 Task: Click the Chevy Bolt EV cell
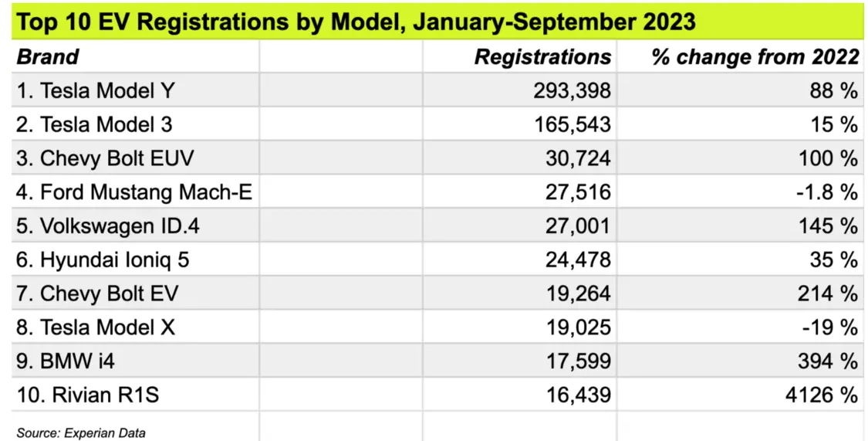[x=98, y=294]
